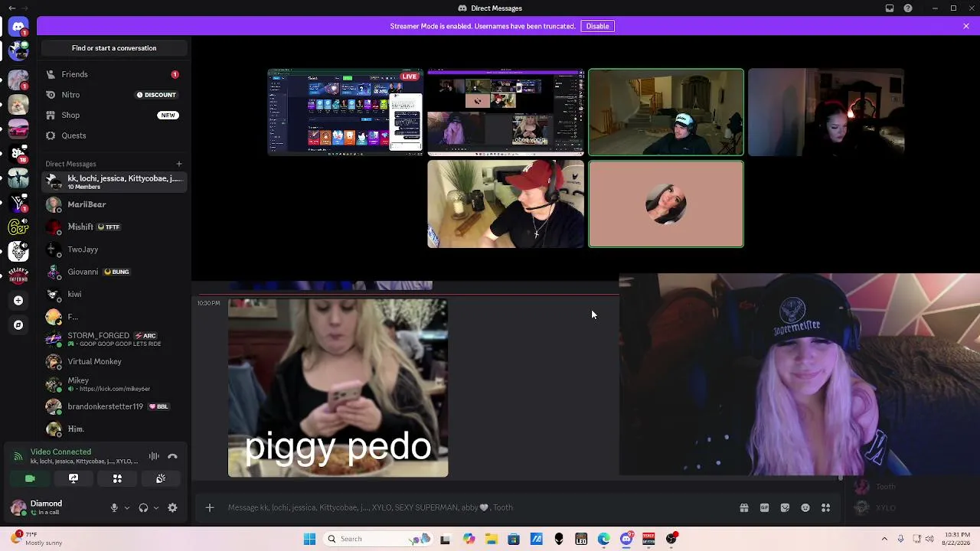980x551 pixels.
Task: Open the soundboard from voice panel
Action: 161,478
